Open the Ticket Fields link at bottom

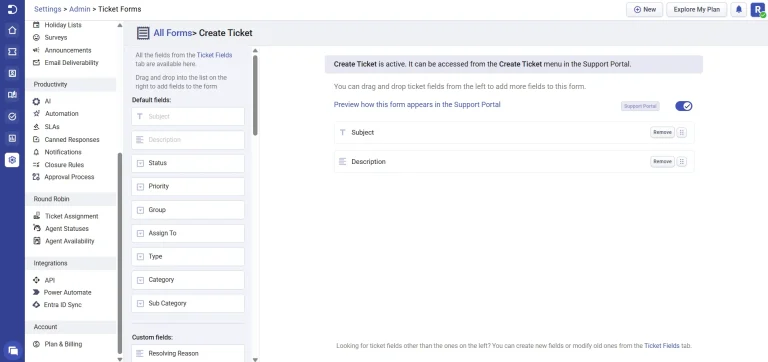pos(662,345)
